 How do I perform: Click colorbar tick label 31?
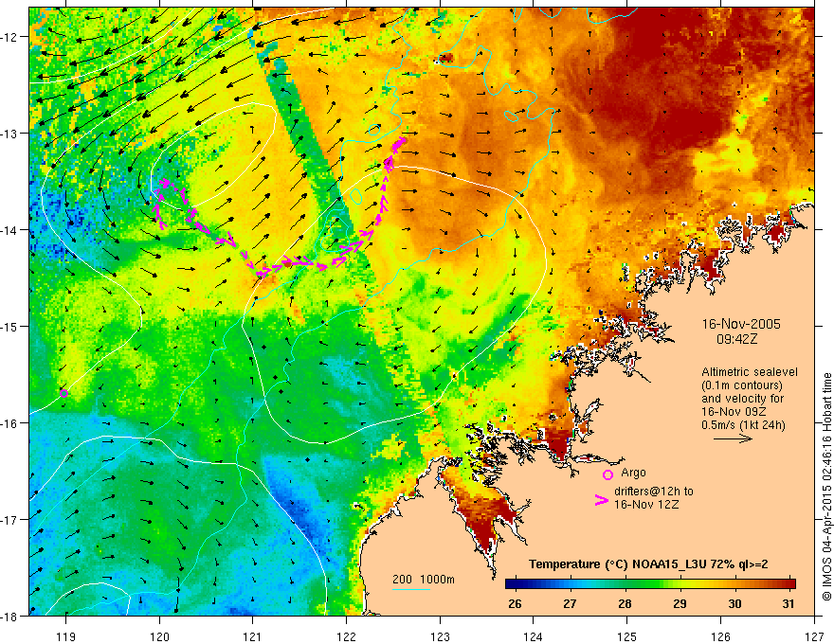click(789, 603)
